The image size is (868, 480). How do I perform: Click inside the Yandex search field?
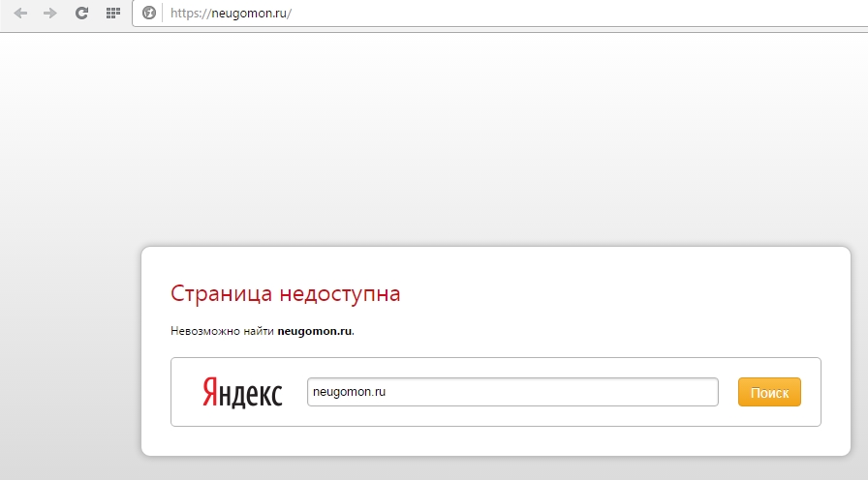coord(512,392)
